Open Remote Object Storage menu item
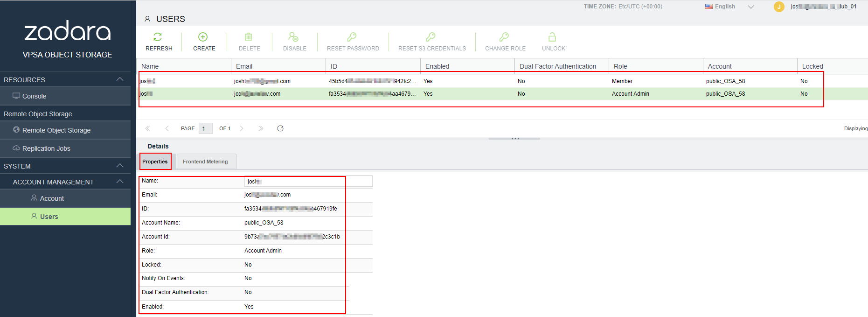The height and width of the screenshot is (317, 868). pyautogui.click(x=65, y=130)
